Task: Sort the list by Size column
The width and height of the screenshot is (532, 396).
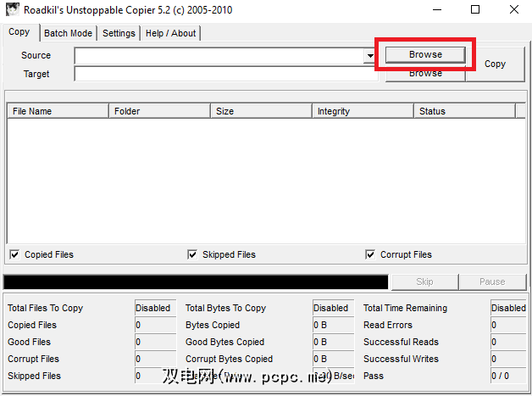Action: point(261,111)
